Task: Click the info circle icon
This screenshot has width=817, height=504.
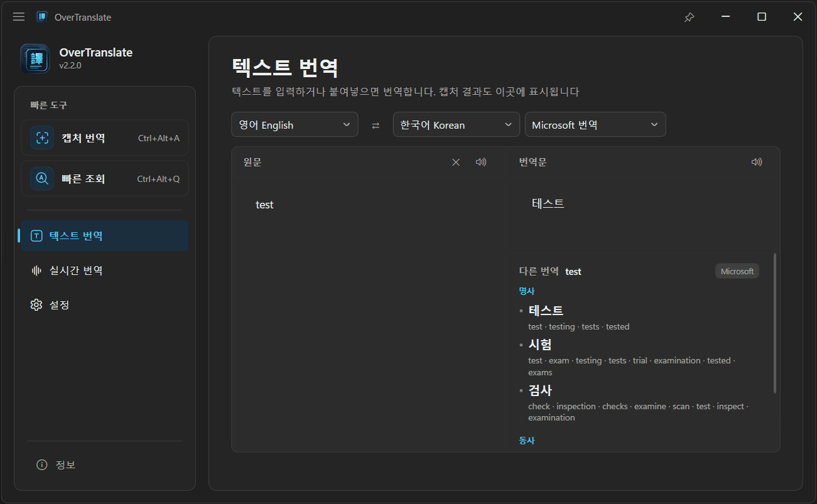Action: tap(42, 465)
